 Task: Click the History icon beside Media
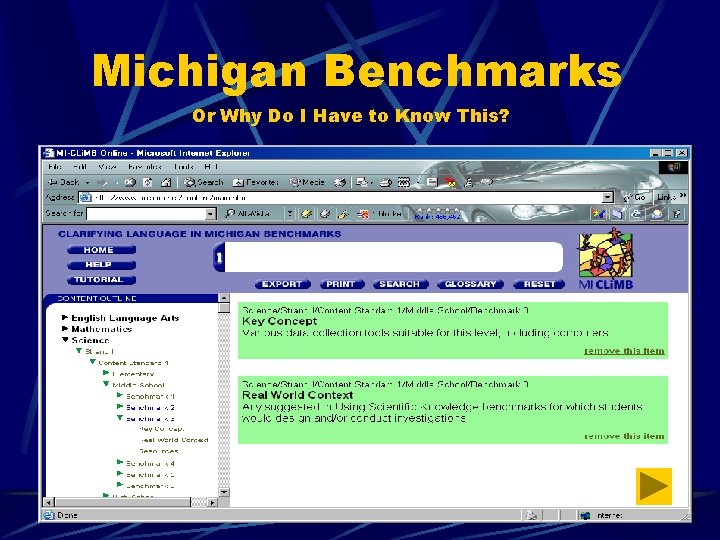(x=340, y=182)
